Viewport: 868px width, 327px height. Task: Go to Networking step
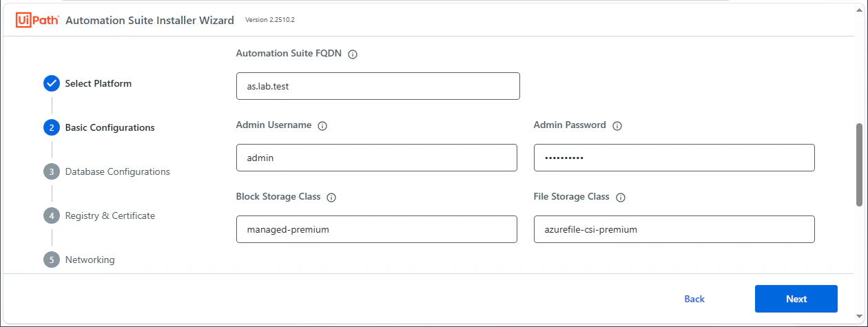[90, 260]
